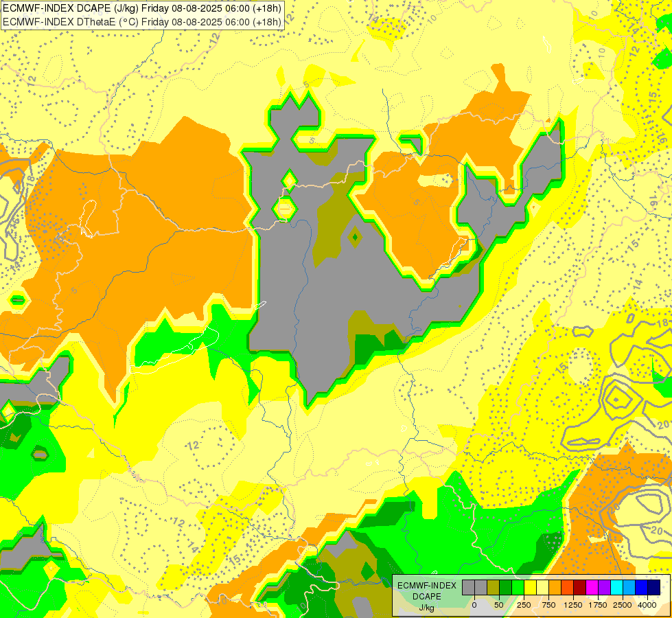Viewport: 672px width, 618px height.
Task: Click the pure blue legend swatch
Action: (641, 587)
